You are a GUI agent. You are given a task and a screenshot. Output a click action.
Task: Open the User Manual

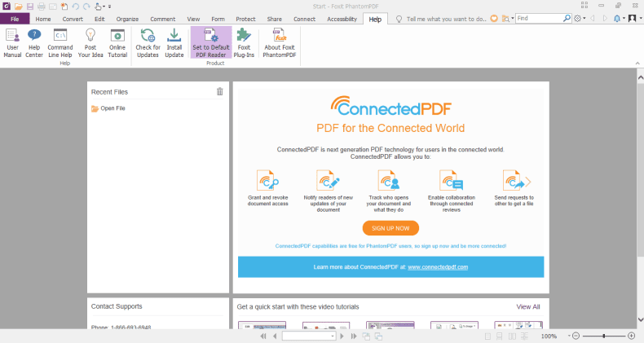click(12, 43)
